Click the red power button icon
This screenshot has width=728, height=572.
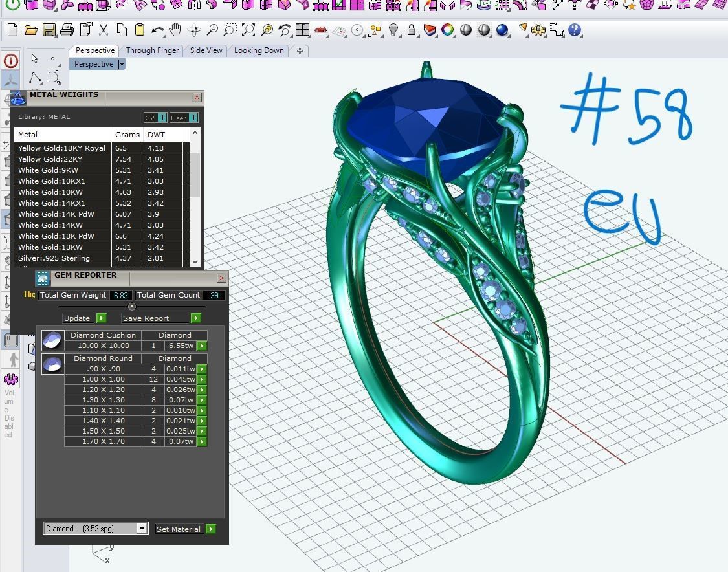[11, 61]
